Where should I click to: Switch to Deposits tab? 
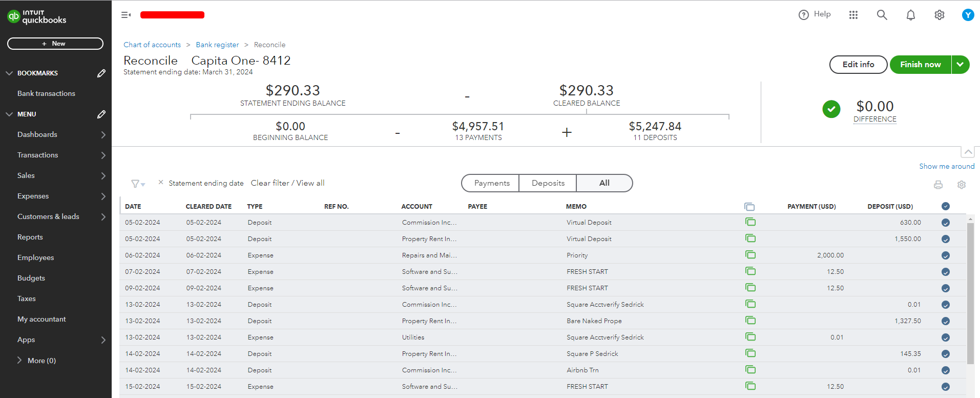pos(548,183)
